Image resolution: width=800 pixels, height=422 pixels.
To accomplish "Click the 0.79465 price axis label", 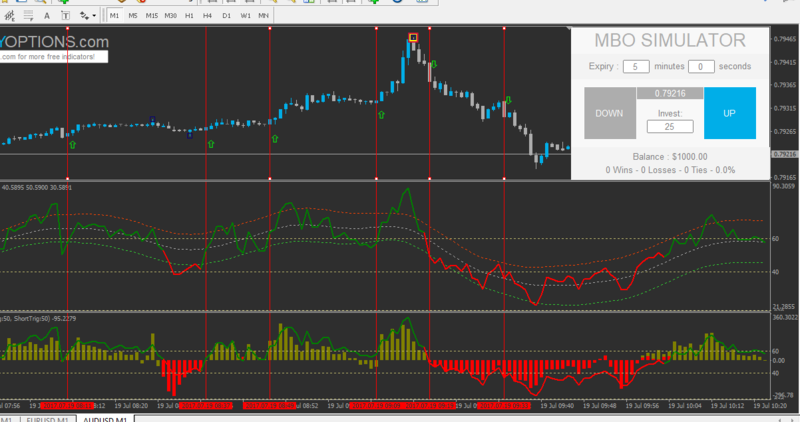I will click(x=785, y=39).
